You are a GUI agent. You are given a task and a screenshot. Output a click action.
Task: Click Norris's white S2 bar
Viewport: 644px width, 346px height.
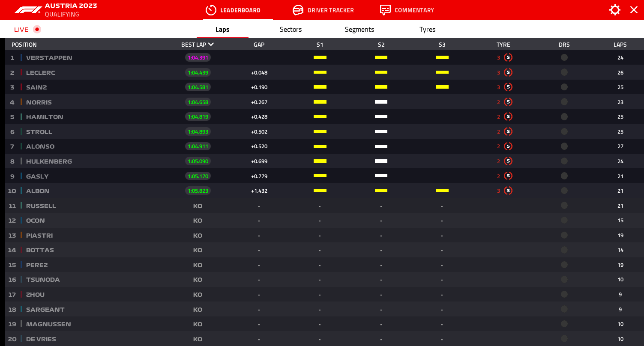(381, 102)
